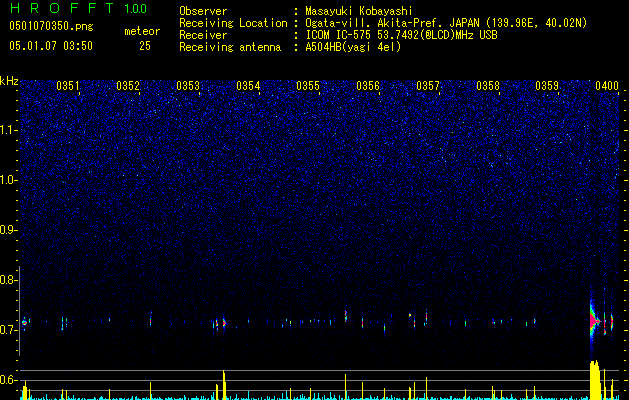
Task: Click the date stamp 05.01.07 03:50
Action: (51, 46)
